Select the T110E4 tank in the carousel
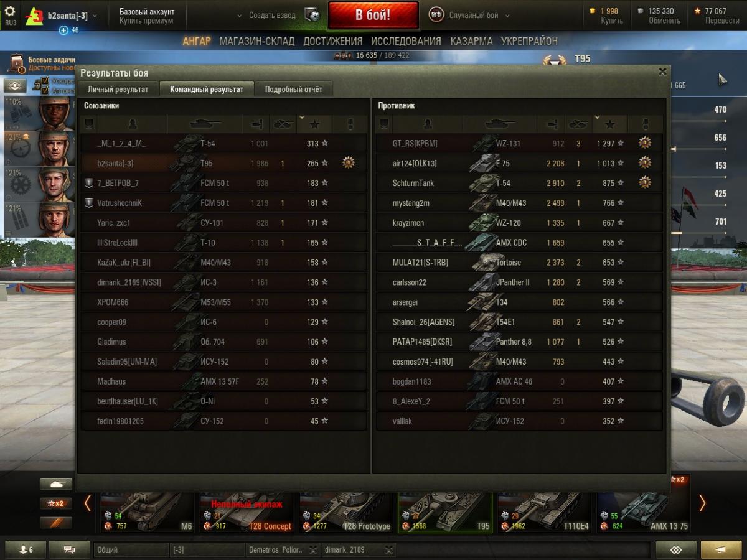The height and width of the screenshot is (560, 747). [546, 511]
